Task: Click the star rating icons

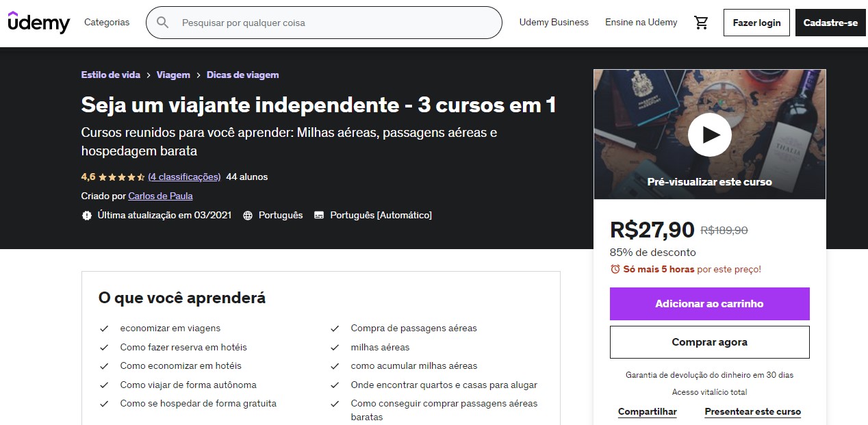Action: click(121, 177)
